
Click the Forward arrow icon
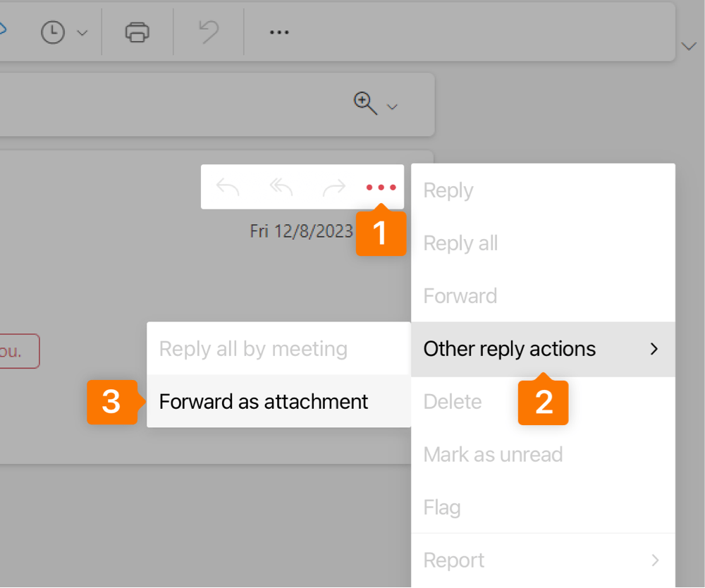tap(334, 187)
